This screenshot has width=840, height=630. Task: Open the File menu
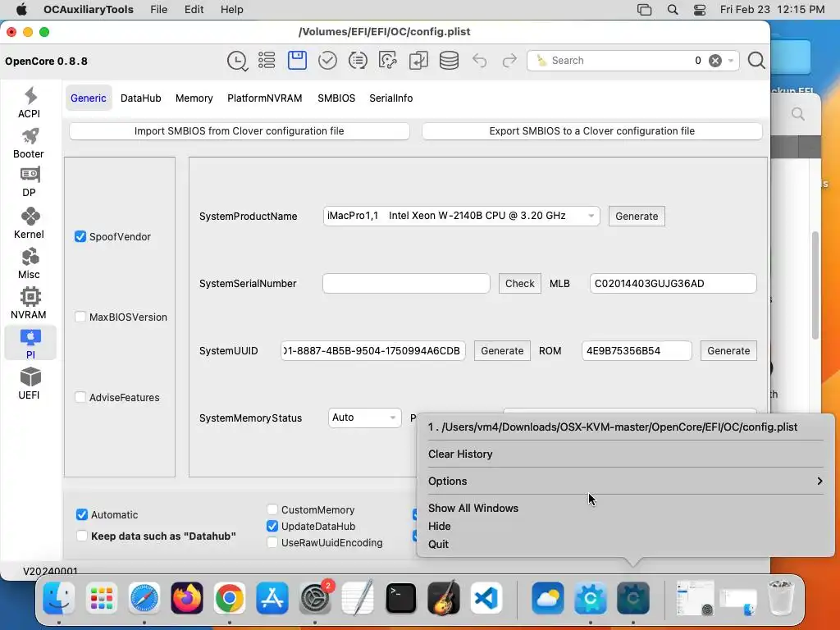coord(158,10)
